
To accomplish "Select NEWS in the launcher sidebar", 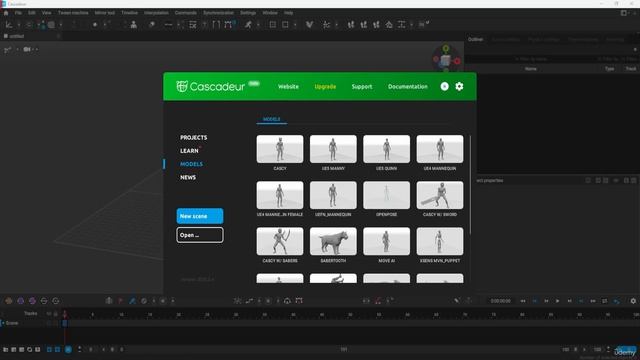I will click(188, 178).
